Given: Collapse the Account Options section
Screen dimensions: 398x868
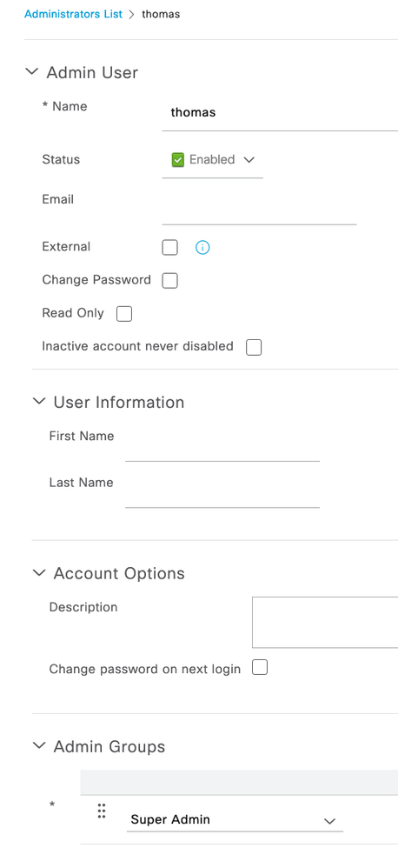Looking at the screenshot, I should (x=39, y=572).
